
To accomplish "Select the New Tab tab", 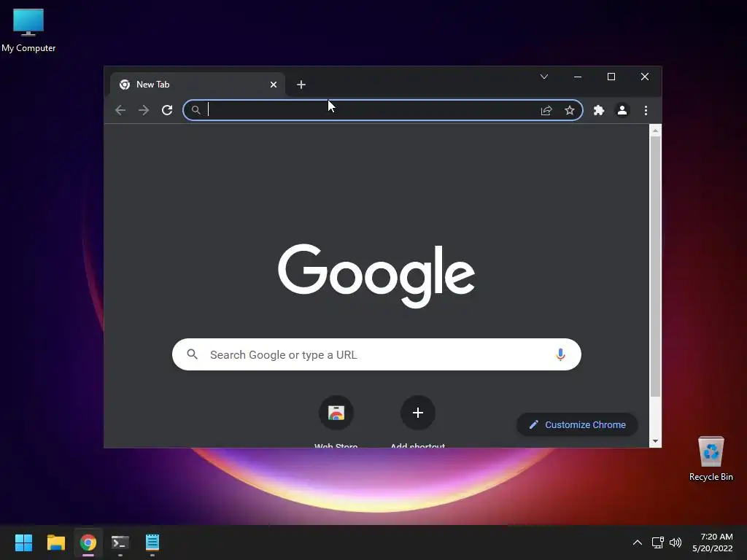I will [x=198, y=85].
